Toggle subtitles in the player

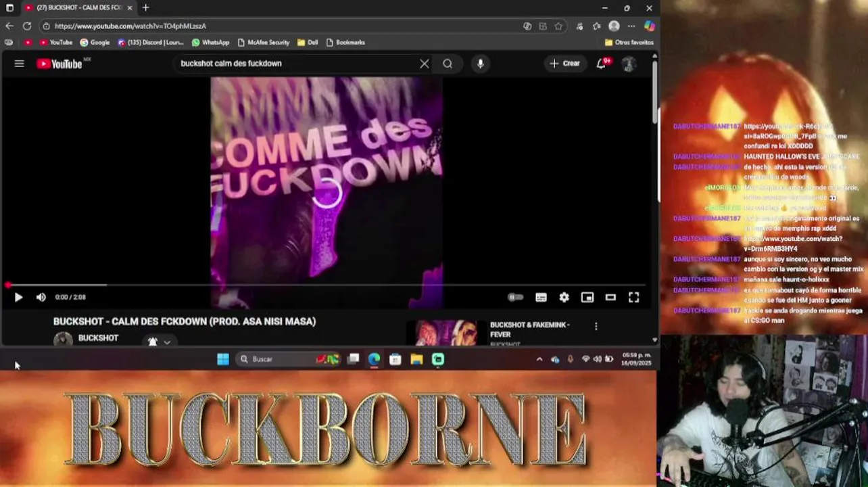tap(541, 297)
